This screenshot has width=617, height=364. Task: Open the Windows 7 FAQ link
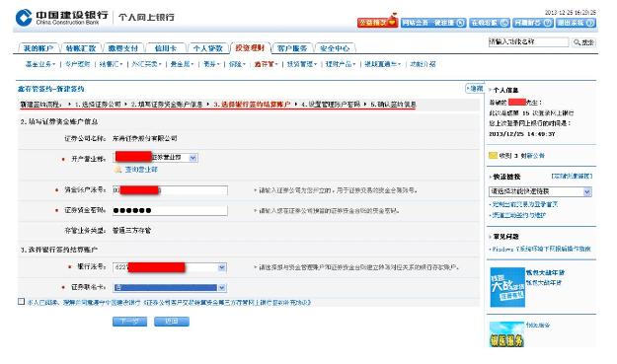pyautogui.click(x=541, y=249)
